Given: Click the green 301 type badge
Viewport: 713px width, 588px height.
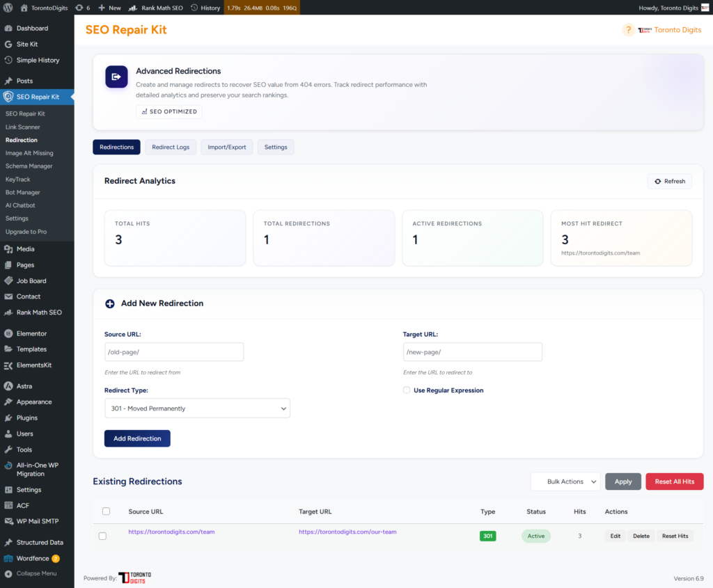Looking at the screenshot, I should 487,536.
